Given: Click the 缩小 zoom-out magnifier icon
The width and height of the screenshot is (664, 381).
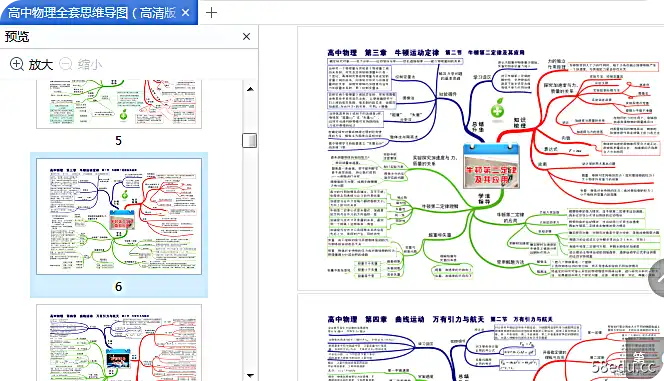Looking at the screenshot, I should click(66, 64).
